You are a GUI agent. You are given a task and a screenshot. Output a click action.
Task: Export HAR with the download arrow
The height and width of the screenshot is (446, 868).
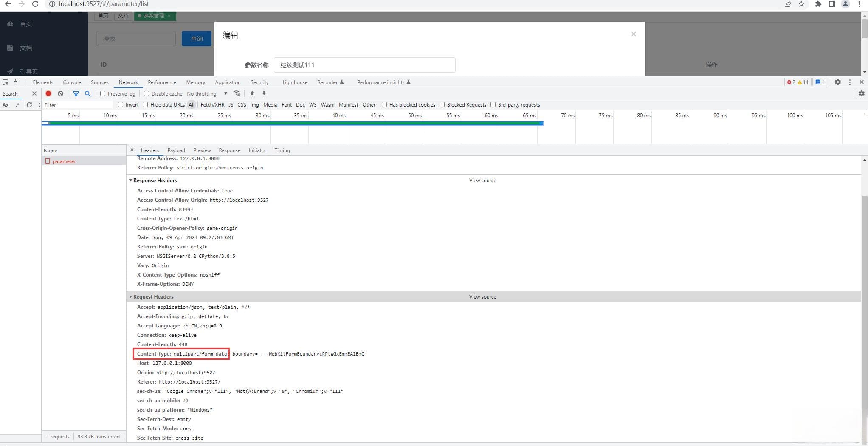264,93
